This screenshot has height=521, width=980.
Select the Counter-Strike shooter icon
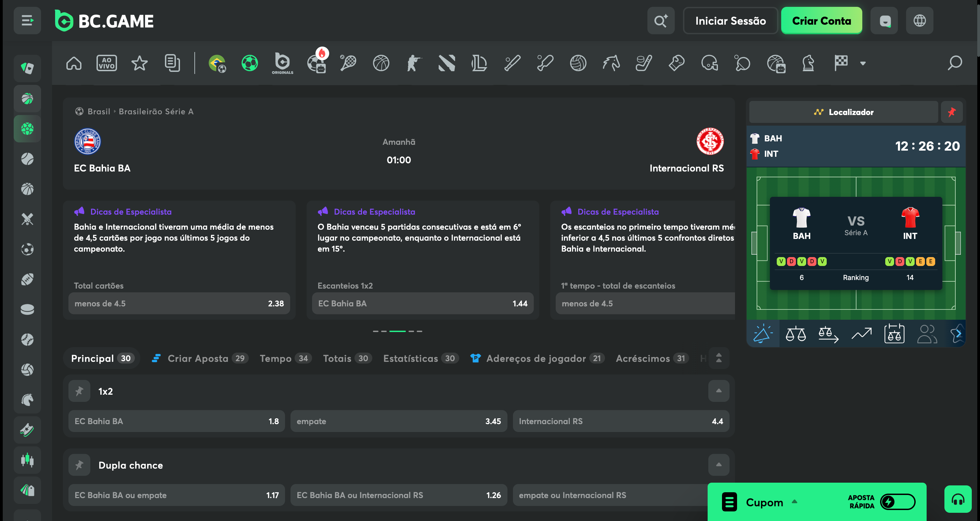[414, 63]
